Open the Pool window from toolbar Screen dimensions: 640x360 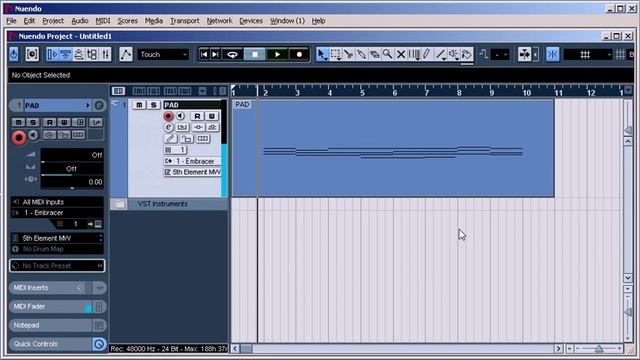tap(92, 54)
